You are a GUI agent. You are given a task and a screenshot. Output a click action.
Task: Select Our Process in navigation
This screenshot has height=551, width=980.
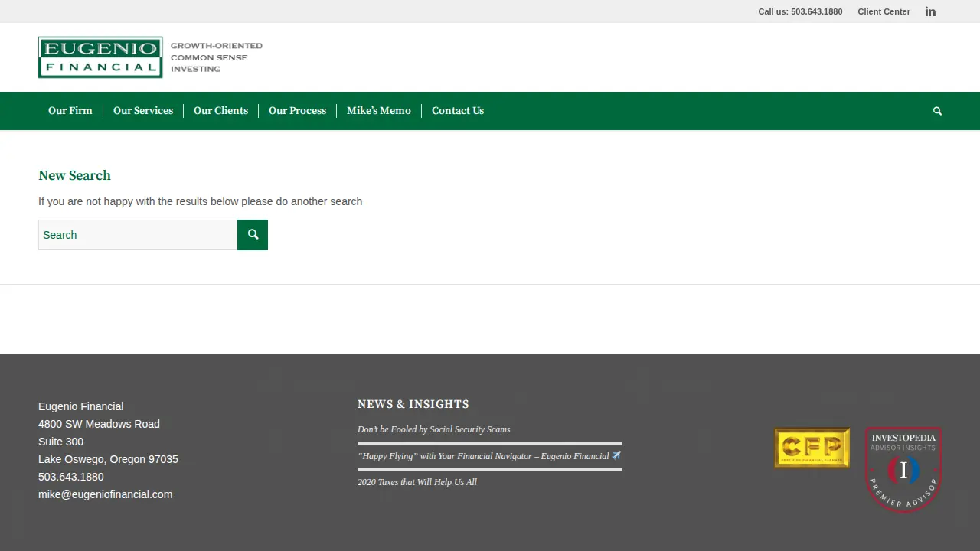point(297,111)
